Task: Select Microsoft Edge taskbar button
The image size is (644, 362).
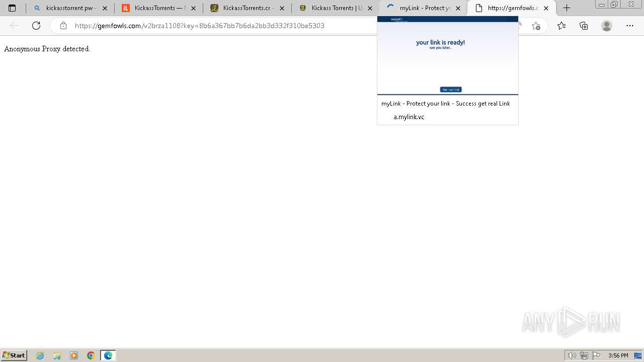Action: tap(108, 355)
